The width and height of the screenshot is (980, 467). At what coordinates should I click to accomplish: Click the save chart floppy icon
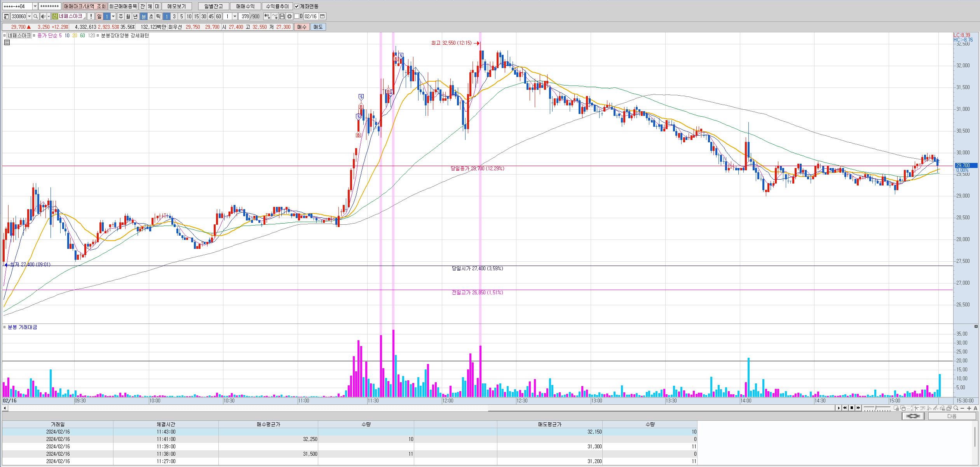282,16
